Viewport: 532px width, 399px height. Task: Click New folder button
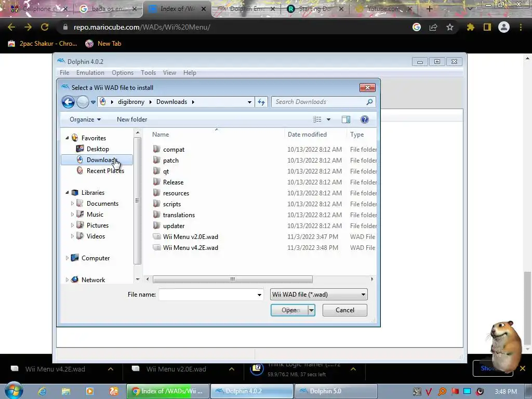[x=132, y=119]
